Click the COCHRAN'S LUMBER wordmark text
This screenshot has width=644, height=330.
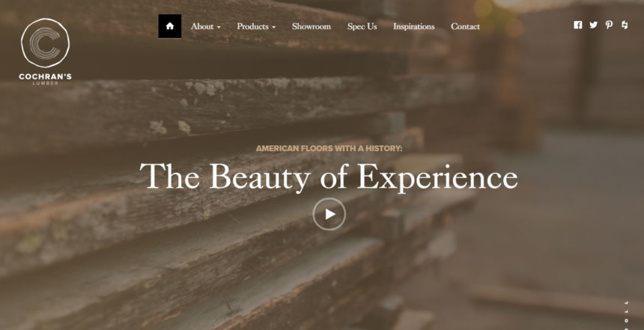point(45,79)
